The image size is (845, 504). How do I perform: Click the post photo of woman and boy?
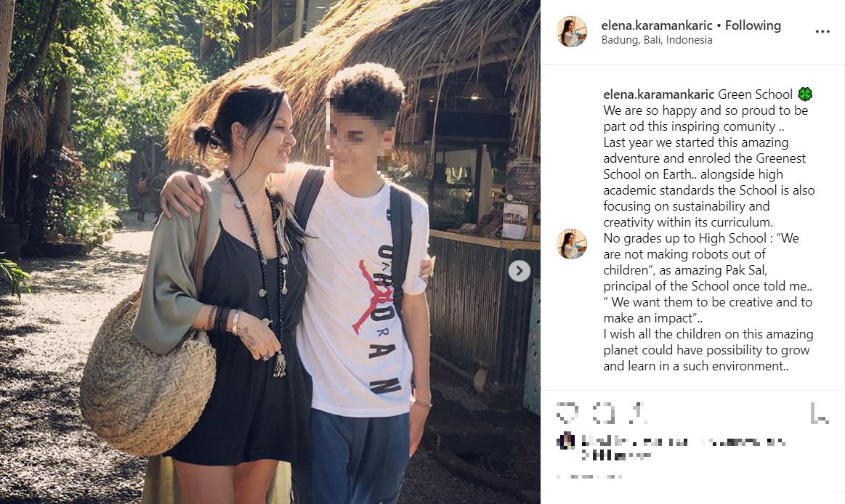(270, 252)
